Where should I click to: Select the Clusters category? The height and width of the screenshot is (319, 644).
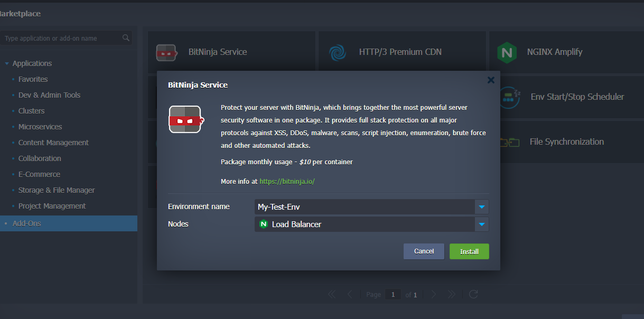coord(32,111)
